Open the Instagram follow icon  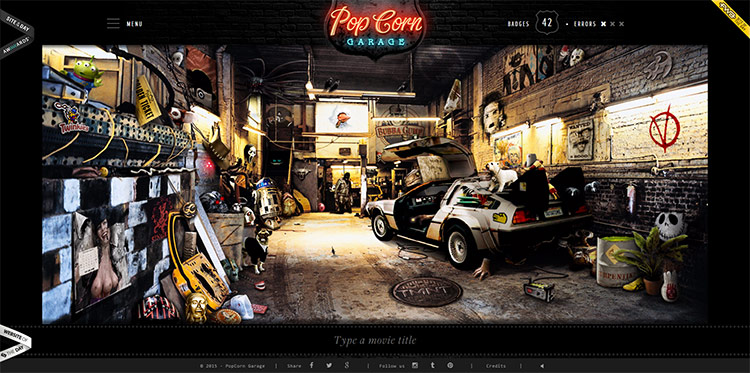point(415,365)
